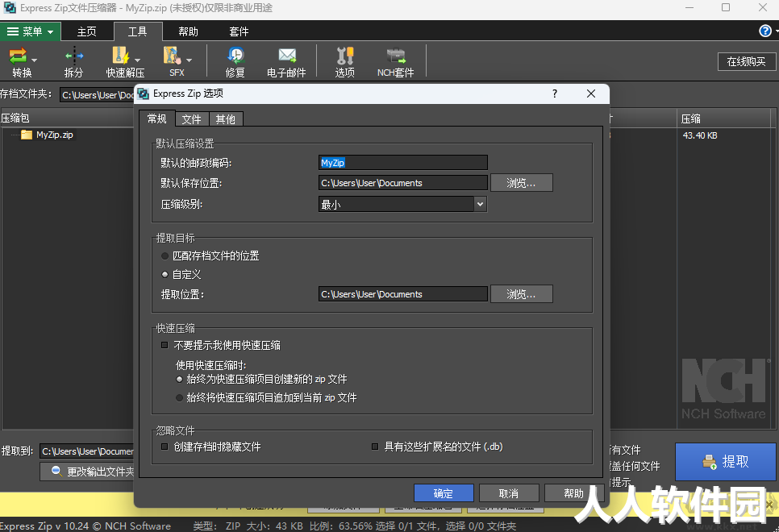The width and height of the screenshot is (779, 532).
Task: Click 浏览 next to default save location
Action: 521,183
